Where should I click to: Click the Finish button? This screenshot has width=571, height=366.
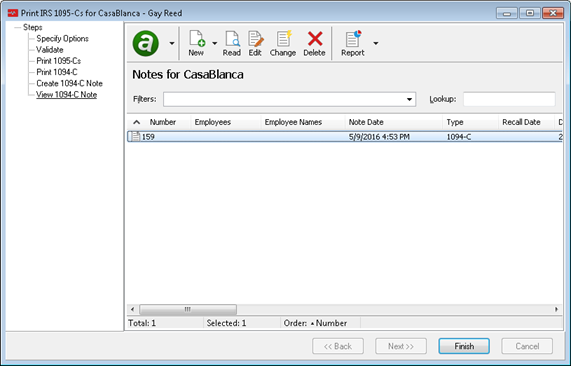coord(464,346)
